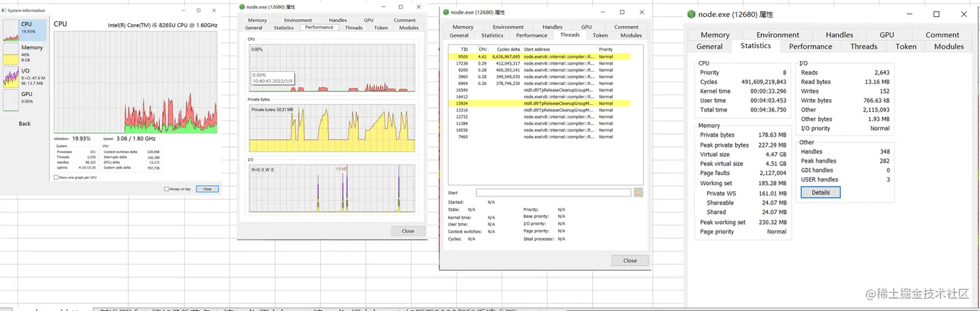Click the large CPU usage graph in System Information
The height and width of the screenshot is (311, 980).
(x=135, y=82)
